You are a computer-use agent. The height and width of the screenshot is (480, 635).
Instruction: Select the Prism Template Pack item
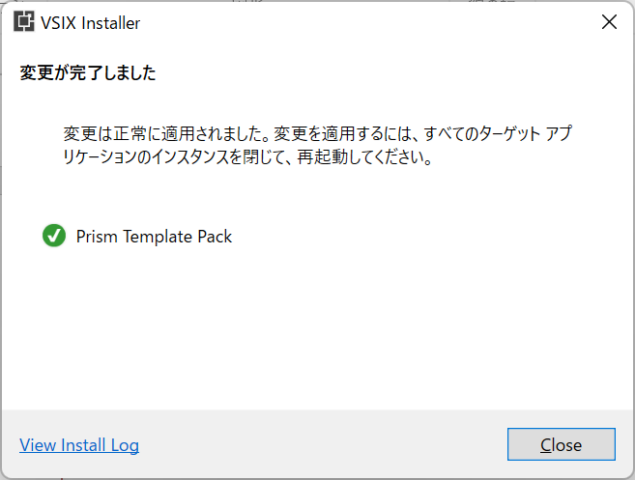click(x=153, y=237)
